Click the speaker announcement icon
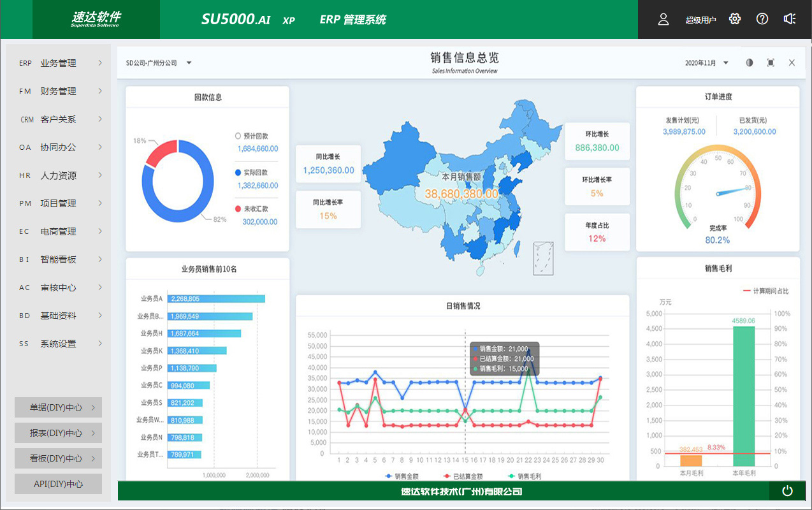812x510 pixels. point(790,19)
